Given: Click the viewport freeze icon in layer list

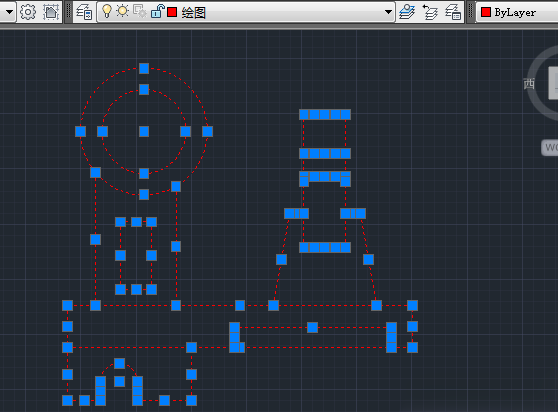Looking at the screenshot, I should pos(140,11).
